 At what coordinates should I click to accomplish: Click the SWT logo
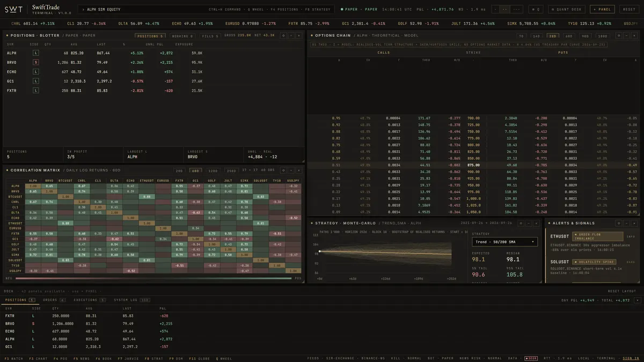click(13, 9)
